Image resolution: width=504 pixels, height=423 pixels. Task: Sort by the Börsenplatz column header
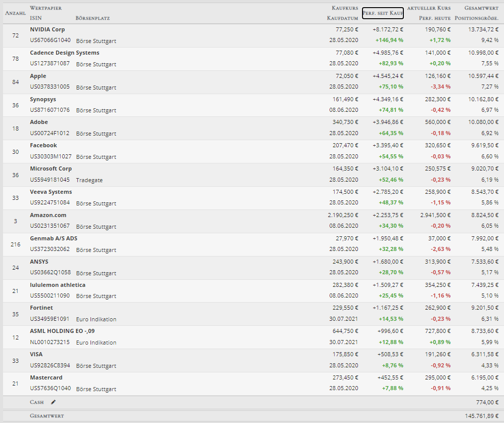(x=93, y=18)
